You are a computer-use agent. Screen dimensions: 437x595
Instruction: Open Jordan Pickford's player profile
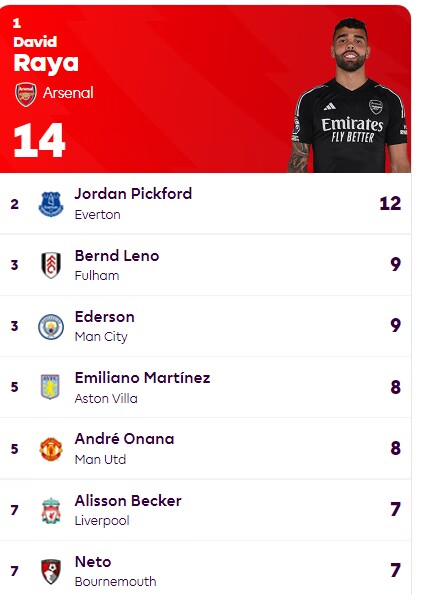pyautogui.click(x=133, y=194)
